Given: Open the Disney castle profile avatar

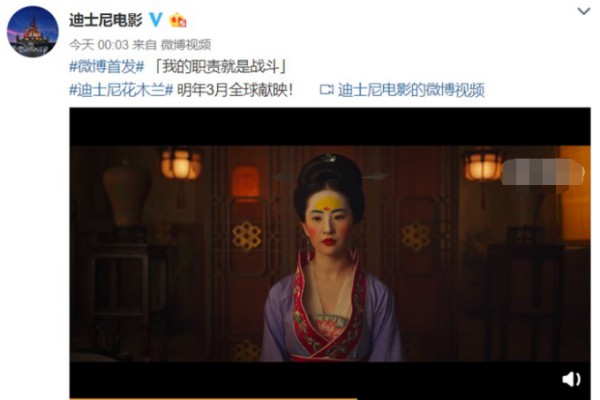Looking at the screenshot, I should [33, 32].
